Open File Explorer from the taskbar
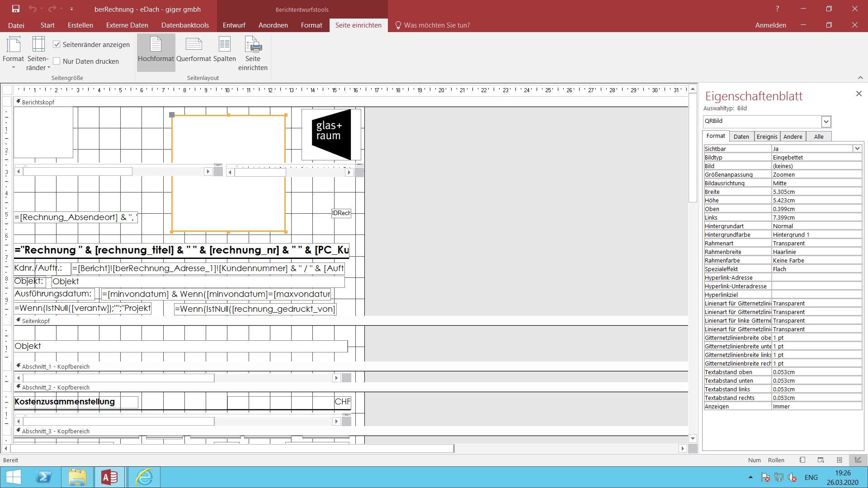The image size is (868, 488). (77, 477)
